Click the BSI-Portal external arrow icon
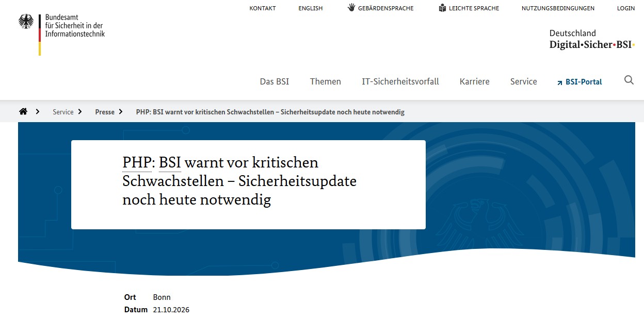This screenshot has height=320, width=644. pos(559,82)
